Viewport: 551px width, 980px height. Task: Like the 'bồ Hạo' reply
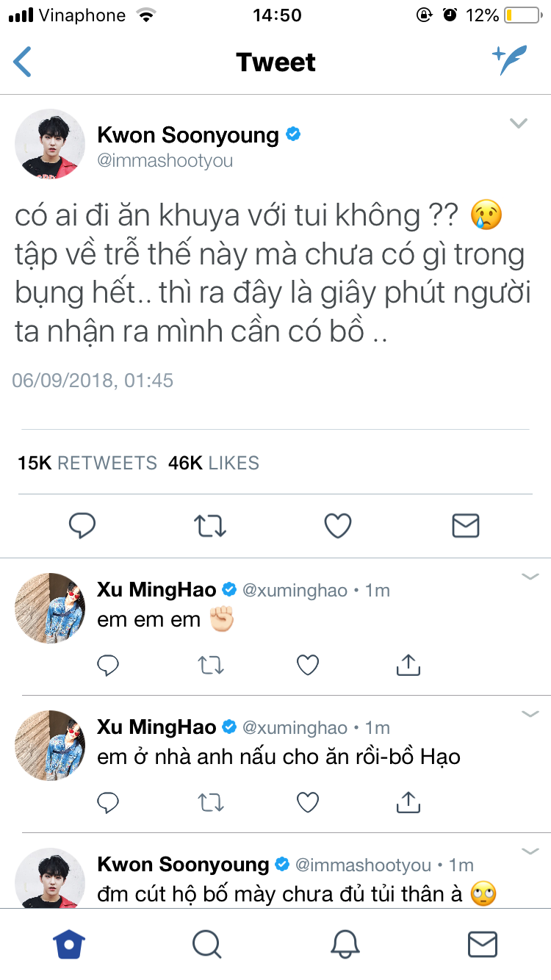pyautogui.click(x=307, y=803)
